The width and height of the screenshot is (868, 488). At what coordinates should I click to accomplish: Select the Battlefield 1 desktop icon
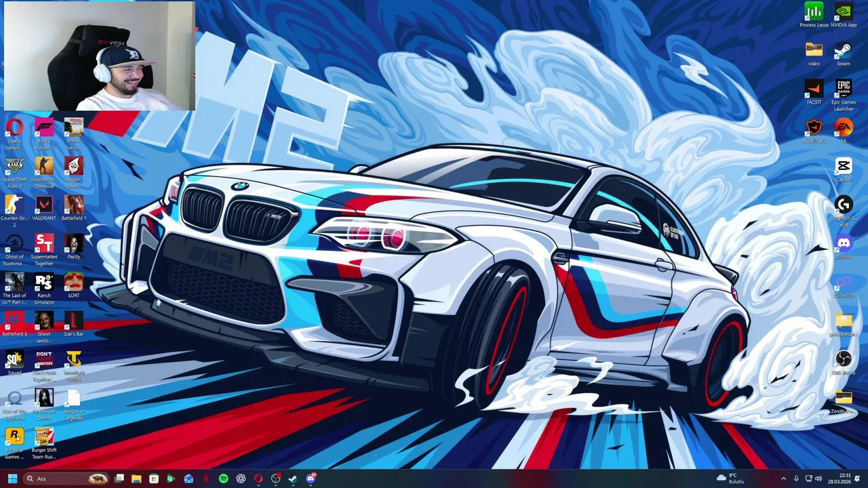point(74,208)
